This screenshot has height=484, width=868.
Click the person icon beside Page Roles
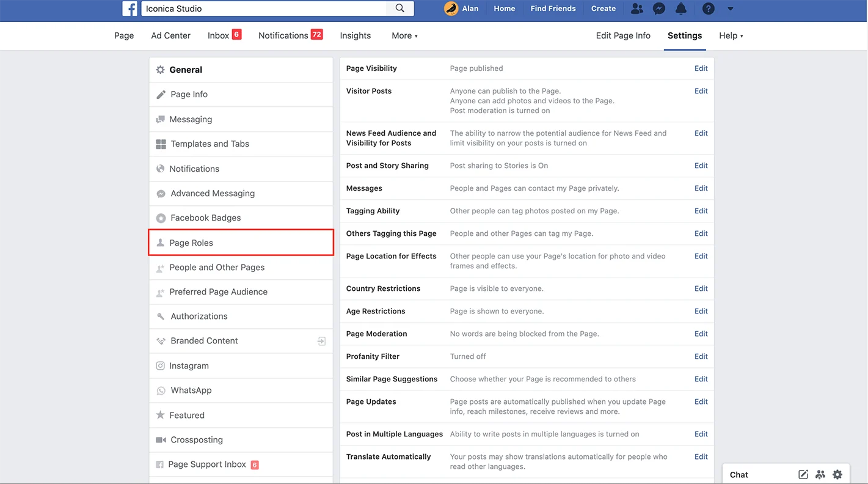point(161,243)
